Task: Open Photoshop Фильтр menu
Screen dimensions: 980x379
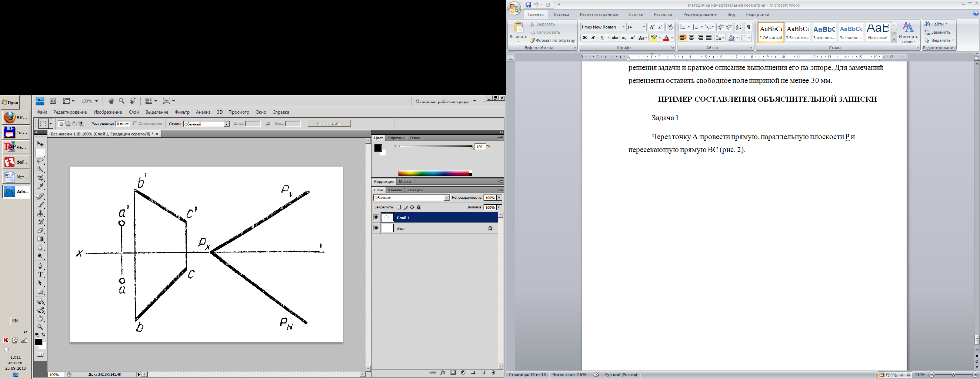Action: coord(182,112)
